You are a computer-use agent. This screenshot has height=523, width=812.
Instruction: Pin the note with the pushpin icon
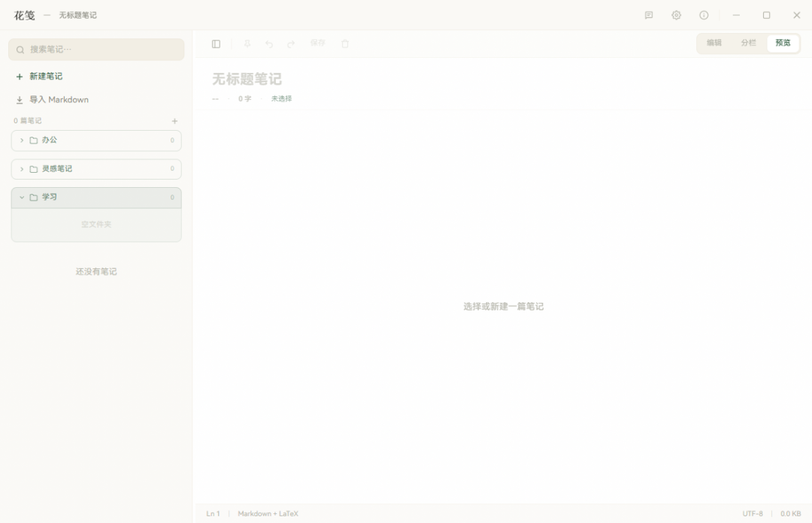coord(247,44)
